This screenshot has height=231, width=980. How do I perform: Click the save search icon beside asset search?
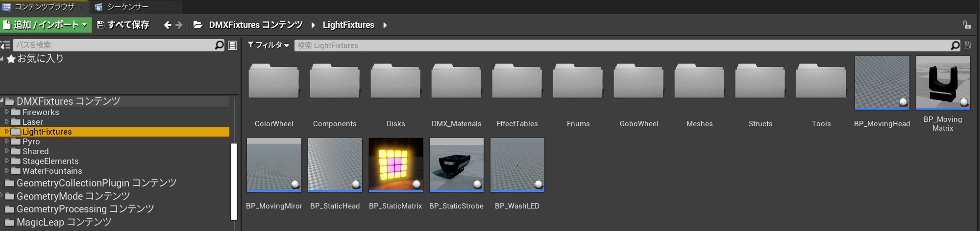tap(967, 45)
